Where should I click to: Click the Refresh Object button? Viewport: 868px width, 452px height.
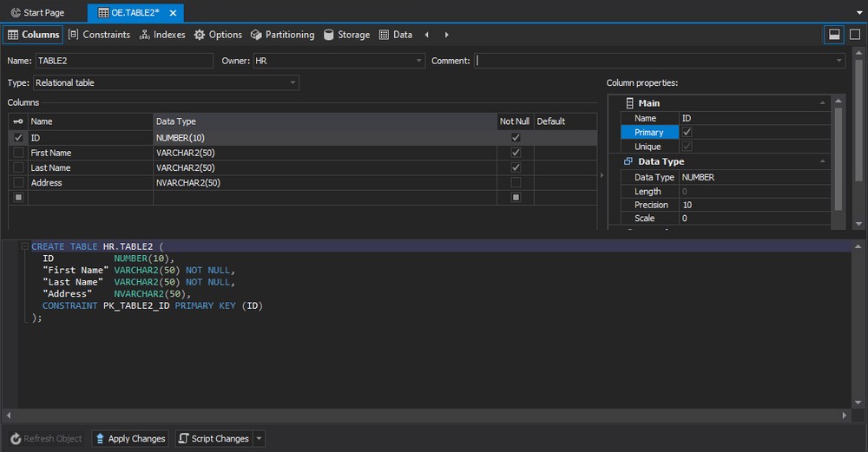47,439
